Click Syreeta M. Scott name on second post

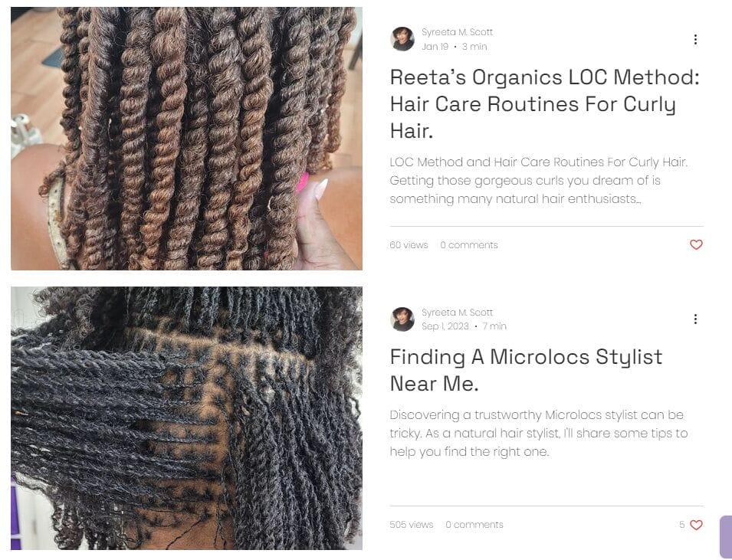pyautogui.click(x=457, y=313)
